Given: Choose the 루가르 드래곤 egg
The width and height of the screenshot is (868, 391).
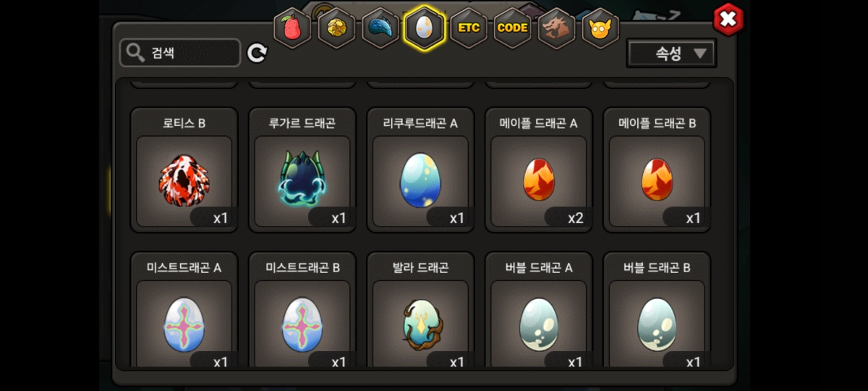Looking at the screenshot, I should coord(302,170).
